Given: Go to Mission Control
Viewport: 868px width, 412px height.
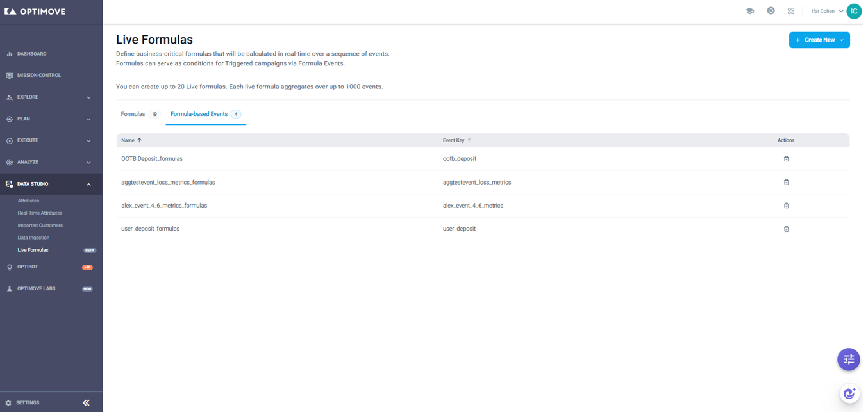Looking at the screenshot, I should pos(39,76).
